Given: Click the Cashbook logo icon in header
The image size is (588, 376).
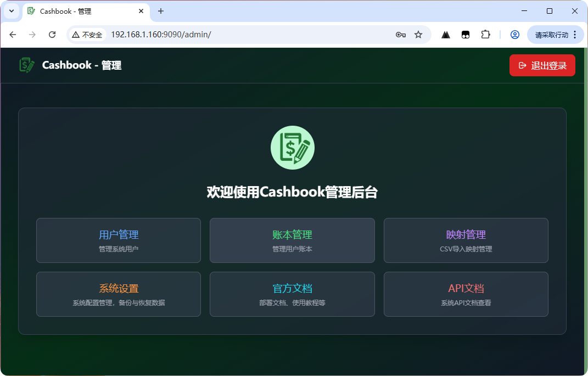Looking at the screenshot, I should click(x=27, y=65).
